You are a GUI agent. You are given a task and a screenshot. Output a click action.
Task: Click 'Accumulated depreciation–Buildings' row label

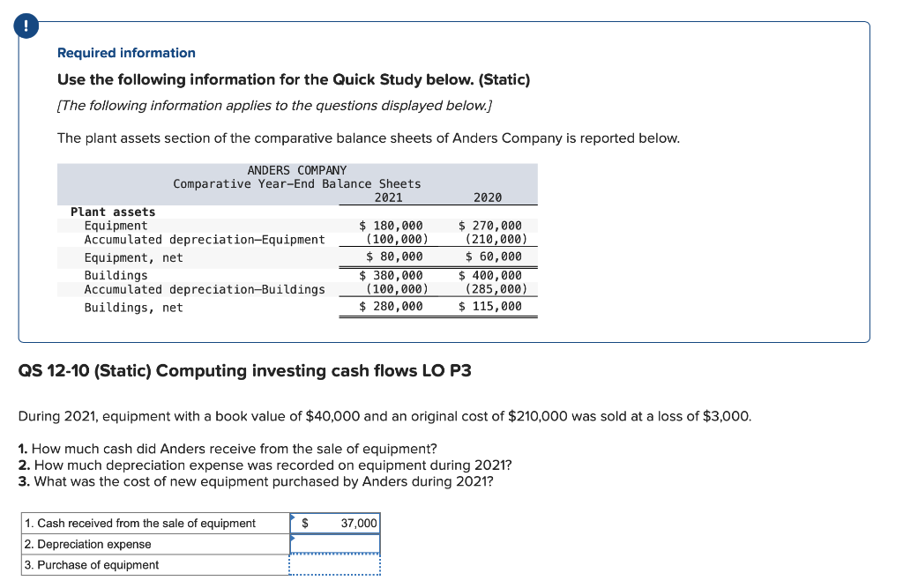click(x=205, y=289)
